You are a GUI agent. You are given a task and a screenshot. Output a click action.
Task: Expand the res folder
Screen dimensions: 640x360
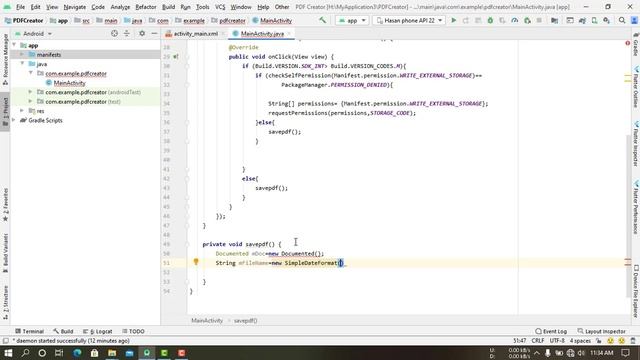click(22, 111)
